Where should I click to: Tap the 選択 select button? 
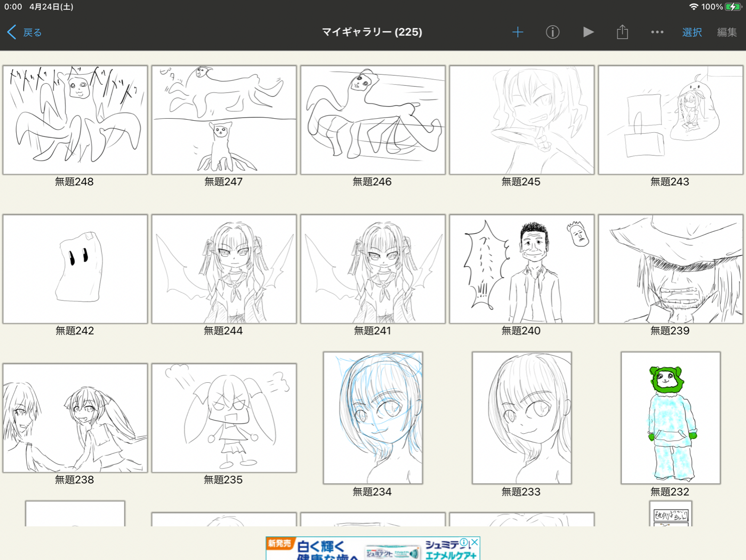(x=691, y=32)
